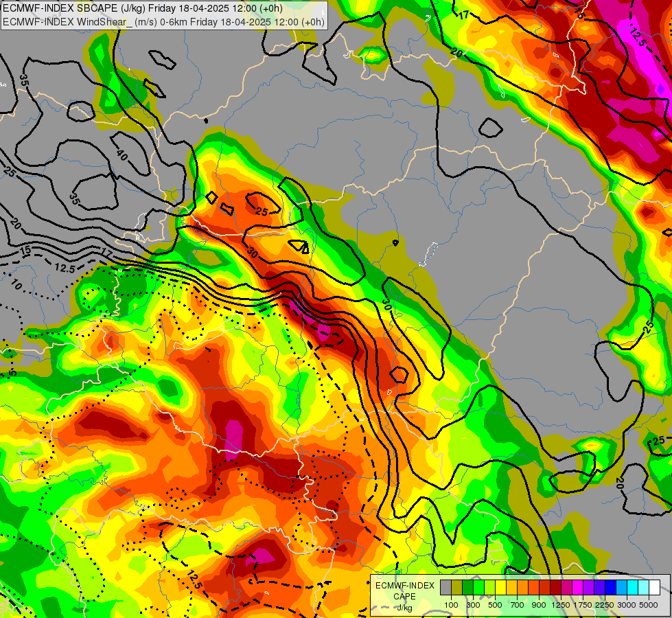Click the bright magenta legend swatch

pos(578,588)
